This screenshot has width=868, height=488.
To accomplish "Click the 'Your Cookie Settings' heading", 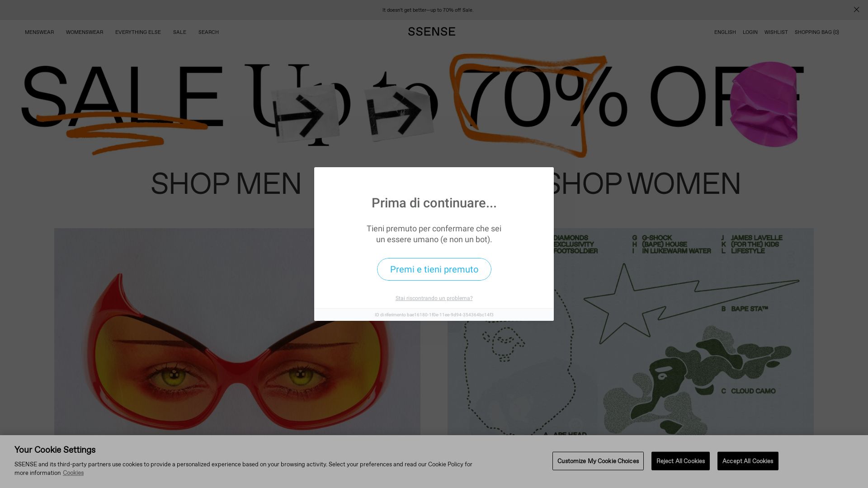I will [55, 450].
